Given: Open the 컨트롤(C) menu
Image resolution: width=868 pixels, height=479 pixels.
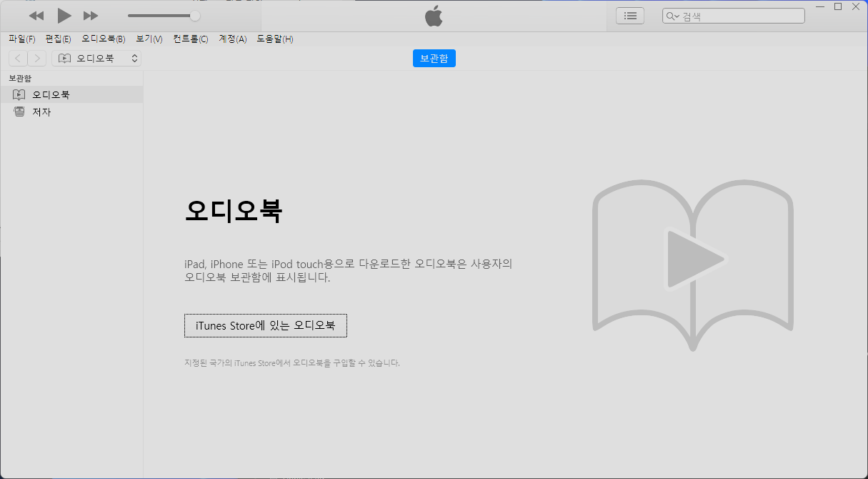Looking at the screenshot, I should pyautogui.click(x=191, y=39).
